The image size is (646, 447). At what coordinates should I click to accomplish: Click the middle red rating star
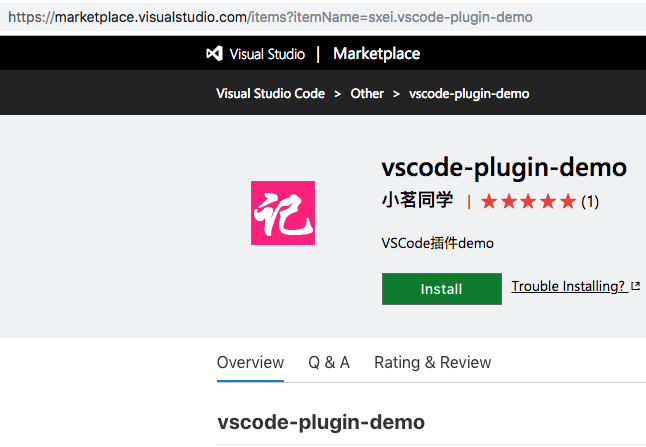coord(528,201)
